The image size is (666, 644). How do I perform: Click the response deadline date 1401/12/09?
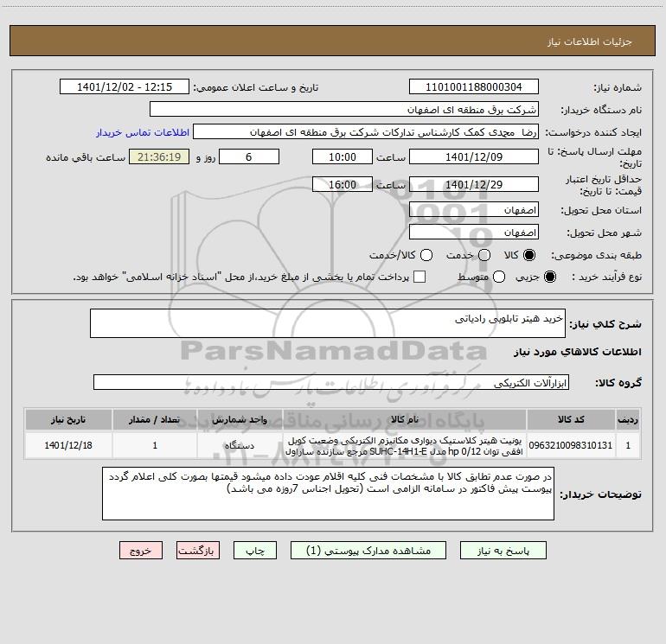pos(474,156)
